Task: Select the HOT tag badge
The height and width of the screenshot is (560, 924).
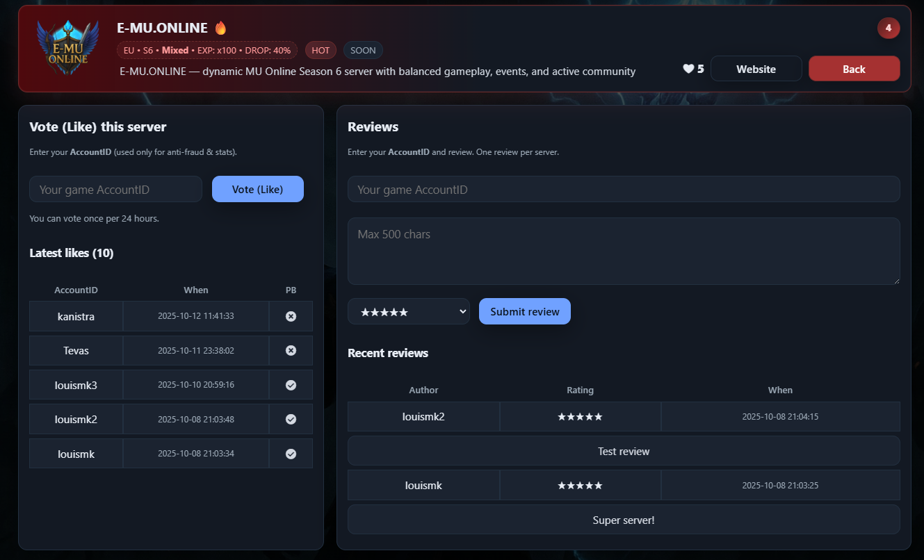Action: pyautogui.click(x=321, y=51)
